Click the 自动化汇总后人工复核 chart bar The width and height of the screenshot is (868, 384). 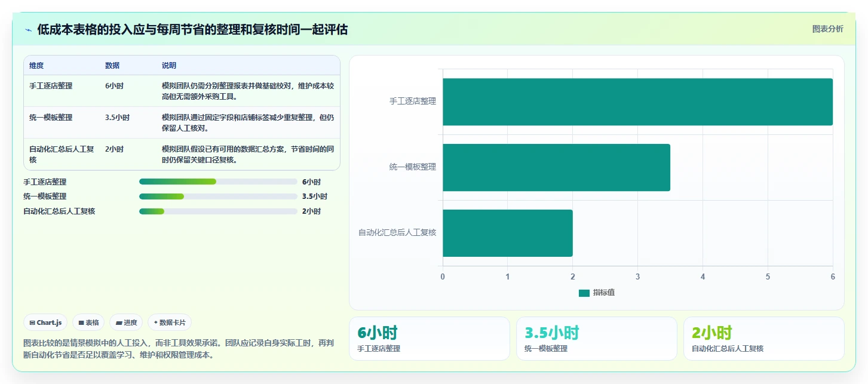tap(508, 233)
